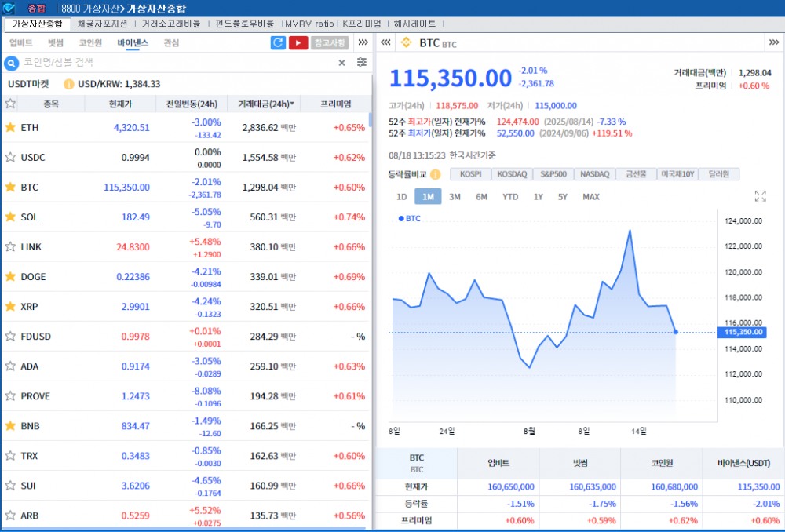Click the search magnifier icon above coin list
The height and width of the screenshot is (532, 785).
[11, 63]
